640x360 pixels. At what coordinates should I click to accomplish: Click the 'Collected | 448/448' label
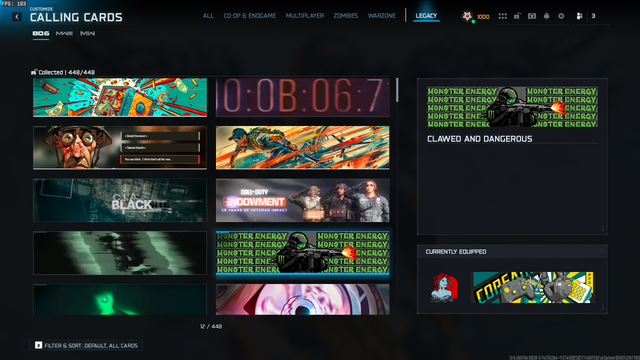[x=67, y=72]
